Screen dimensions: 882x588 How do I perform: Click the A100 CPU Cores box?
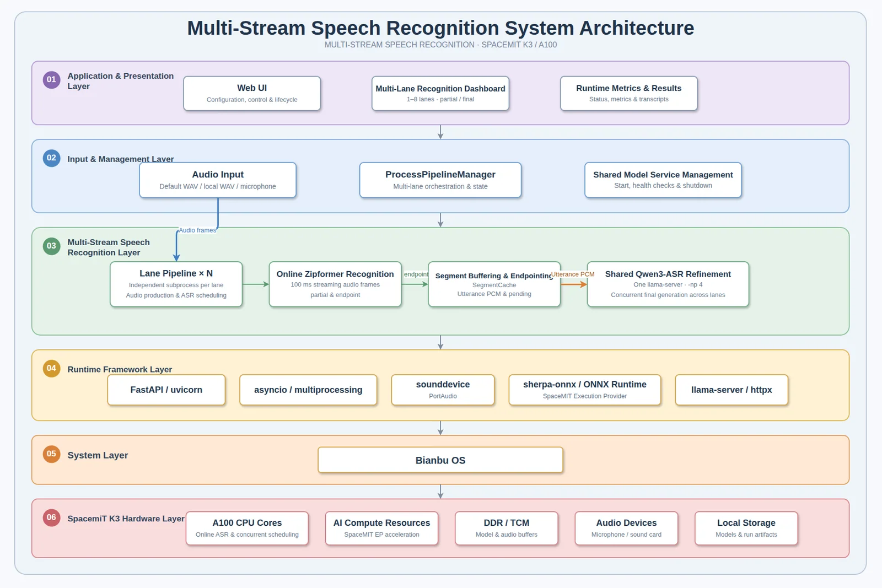247,528
